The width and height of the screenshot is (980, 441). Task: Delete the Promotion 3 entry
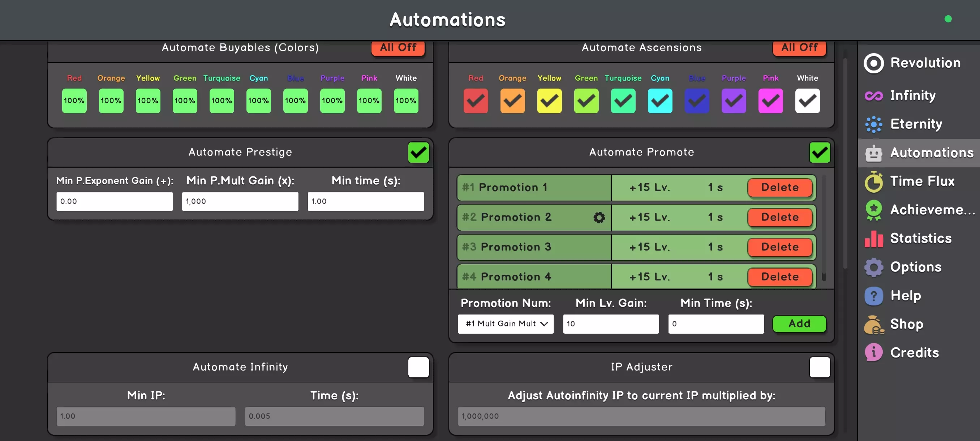[779, 247]
